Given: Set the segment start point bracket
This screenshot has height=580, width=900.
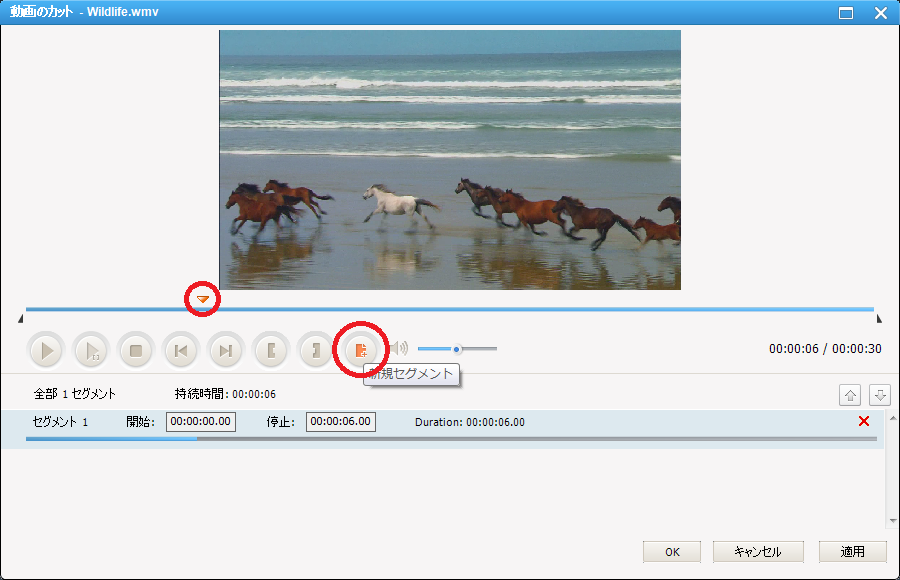Looking at the screenshot, I should click(271, 350).
